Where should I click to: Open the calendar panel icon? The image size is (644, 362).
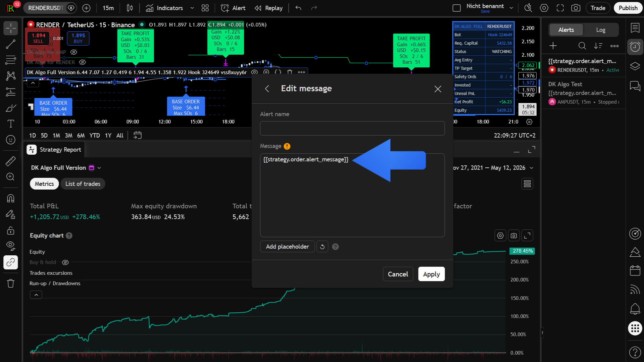pyautogui.click(x=635, y=270)
